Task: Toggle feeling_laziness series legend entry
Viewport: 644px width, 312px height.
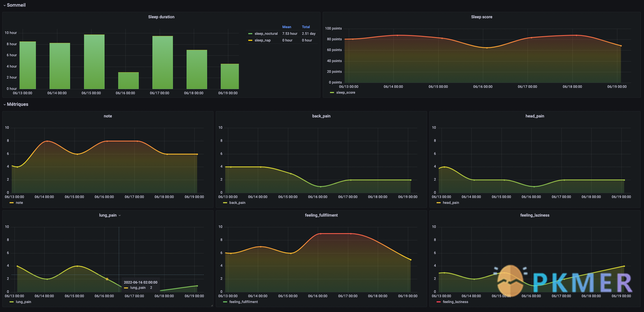Action: 455,302
